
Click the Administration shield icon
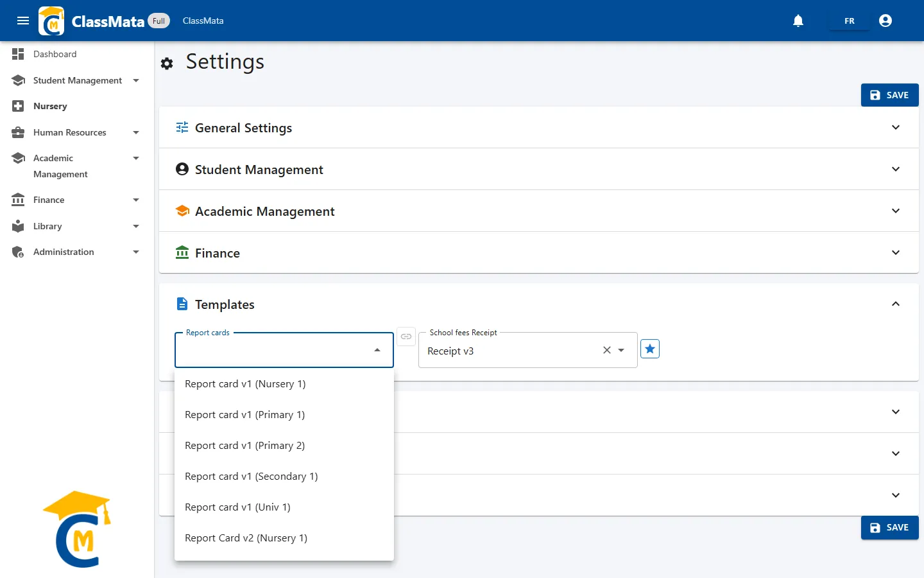(x=18, y=252)
